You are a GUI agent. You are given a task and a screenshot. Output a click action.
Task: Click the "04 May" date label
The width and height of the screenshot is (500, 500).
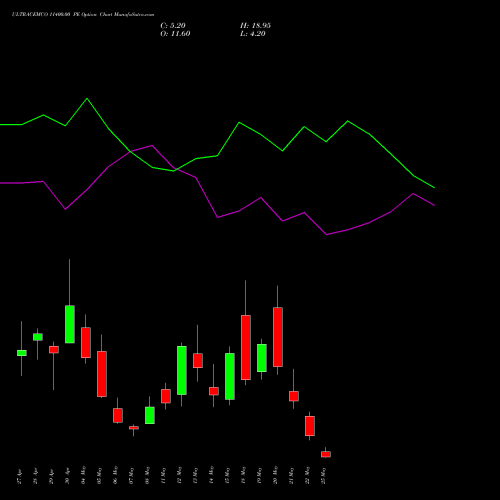[83, 476]
